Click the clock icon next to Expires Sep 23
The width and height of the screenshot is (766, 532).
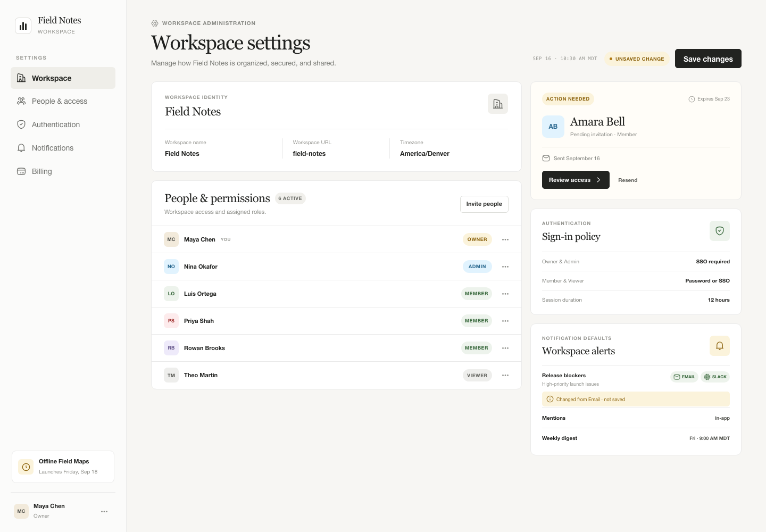[x=692, y=99]
